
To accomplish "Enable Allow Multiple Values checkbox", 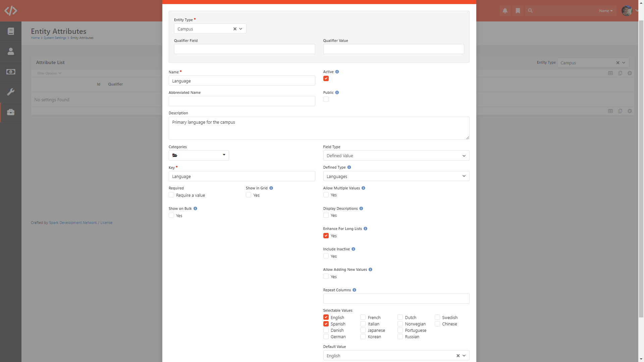I will pos(326,195).
